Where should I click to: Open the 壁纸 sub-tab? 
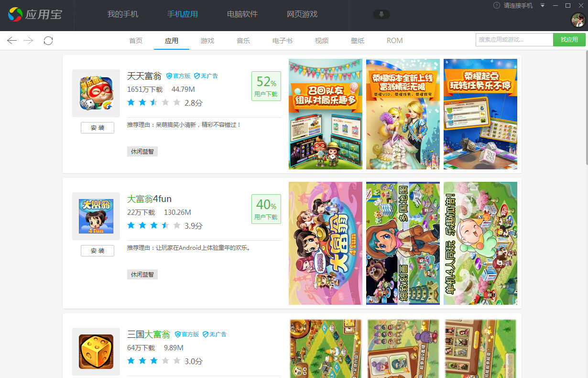click(x=358, y=41)
